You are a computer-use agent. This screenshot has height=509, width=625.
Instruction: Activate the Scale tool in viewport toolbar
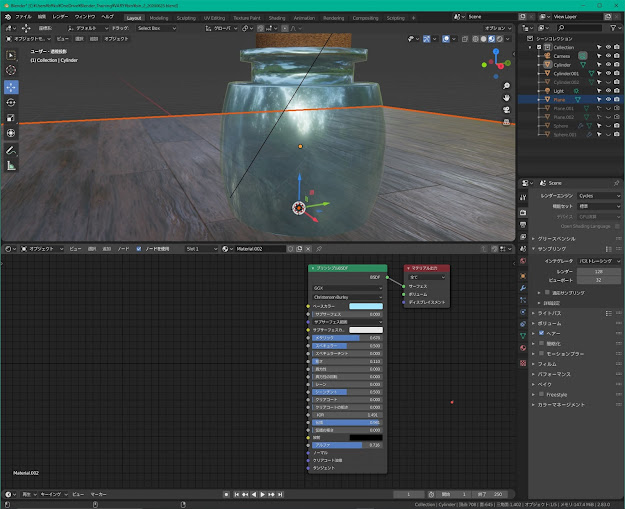coord(11,118)
